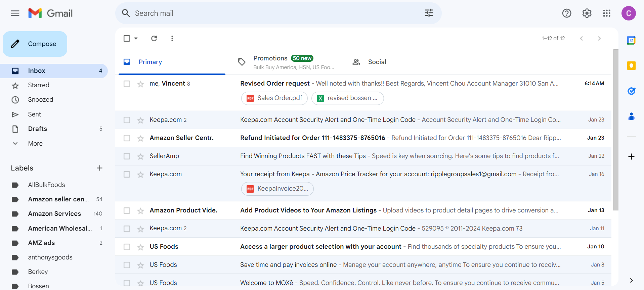Compose a new email

(35, 44)
